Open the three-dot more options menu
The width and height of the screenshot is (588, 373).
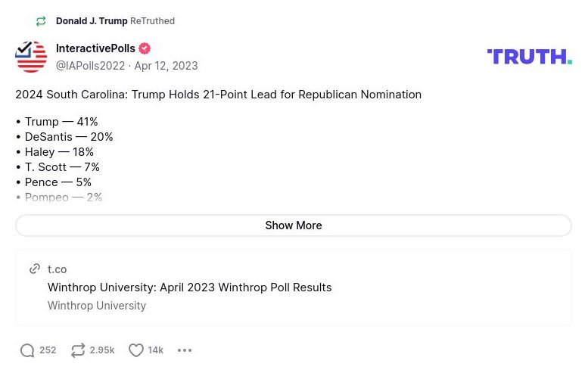click(185, 350)
